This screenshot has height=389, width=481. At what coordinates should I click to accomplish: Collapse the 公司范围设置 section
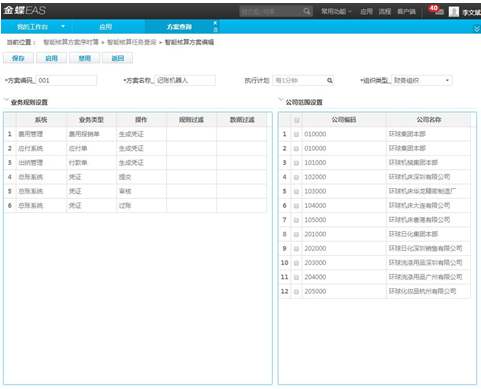tap(281, 100)
